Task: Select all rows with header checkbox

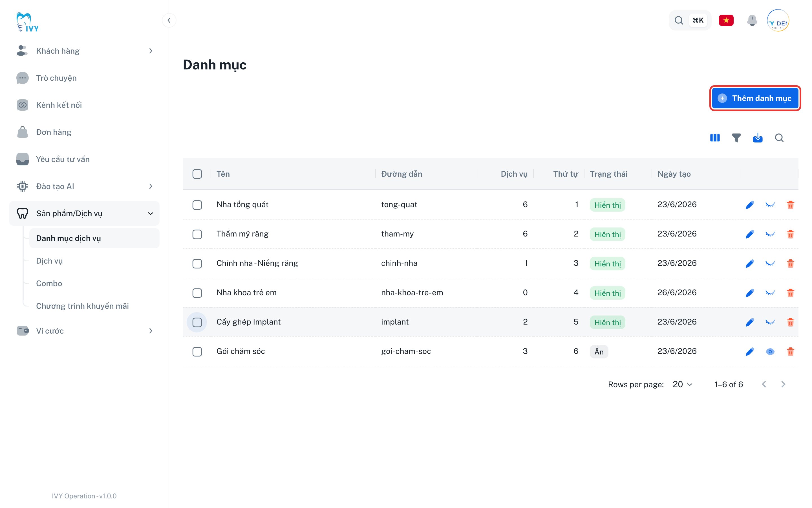Action: coord(197,174)
